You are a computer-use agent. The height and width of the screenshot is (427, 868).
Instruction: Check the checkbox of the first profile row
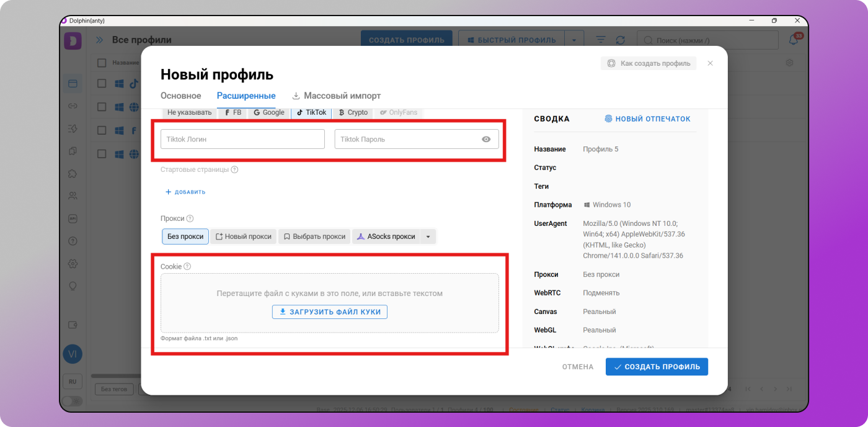[x=102, y=83]
